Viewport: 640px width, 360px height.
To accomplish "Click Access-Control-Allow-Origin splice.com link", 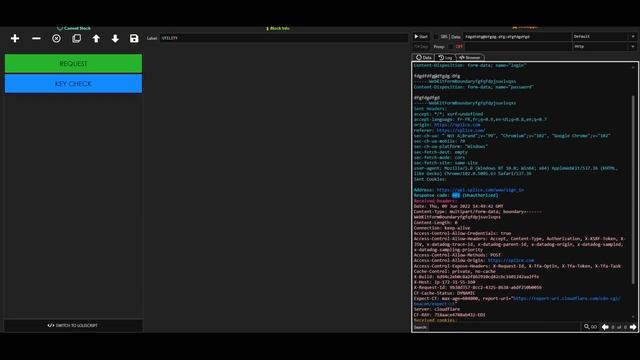I will pyautogui.click(x=511, y=260).
